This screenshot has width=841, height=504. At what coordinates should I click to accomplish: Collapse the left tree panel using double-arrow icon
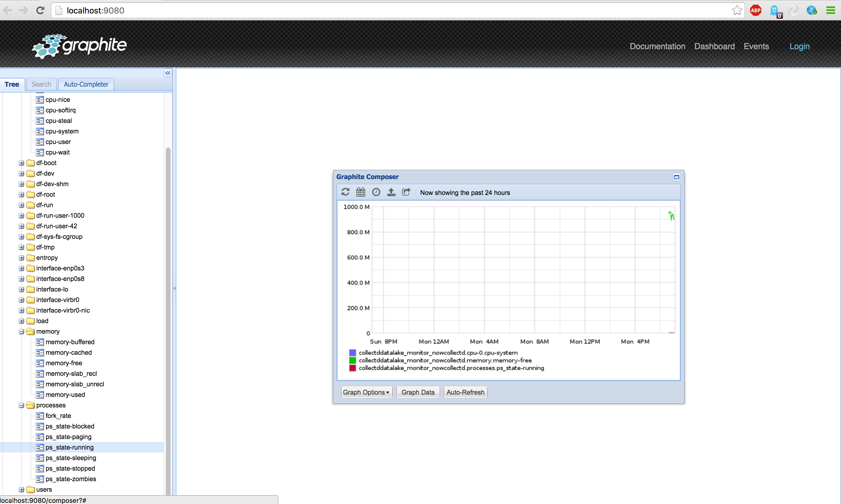click(168, 73)
